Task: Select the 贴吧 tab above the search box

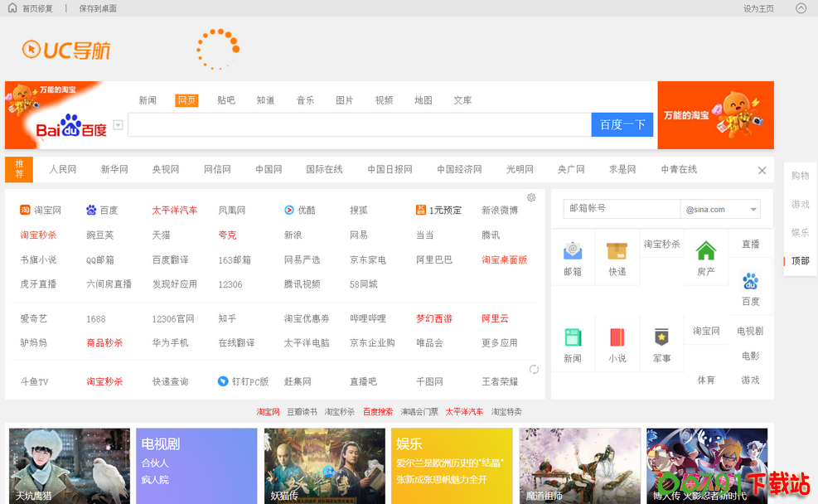Action: [x=225, y=99]
